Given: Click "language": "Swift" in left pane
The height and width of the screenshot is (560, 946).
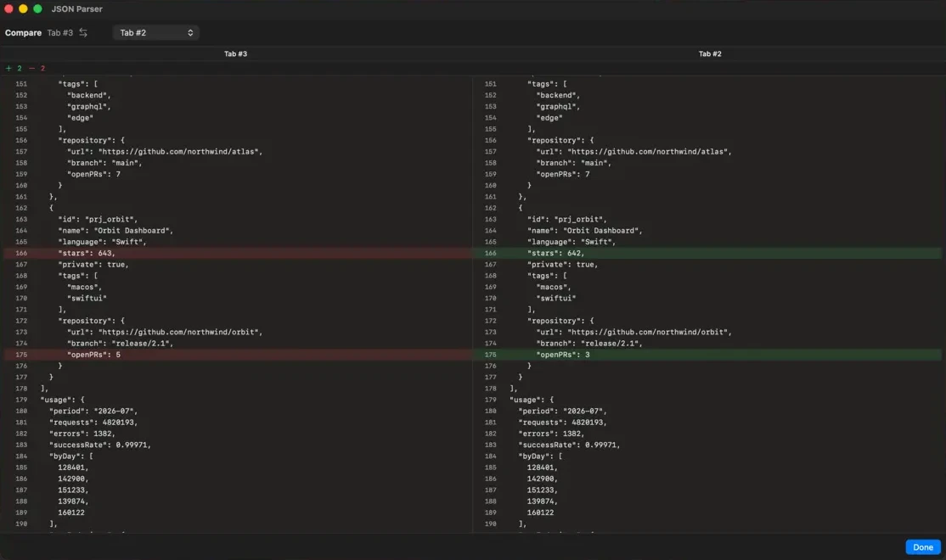Looking at the screenshot, I should point(102,242).
